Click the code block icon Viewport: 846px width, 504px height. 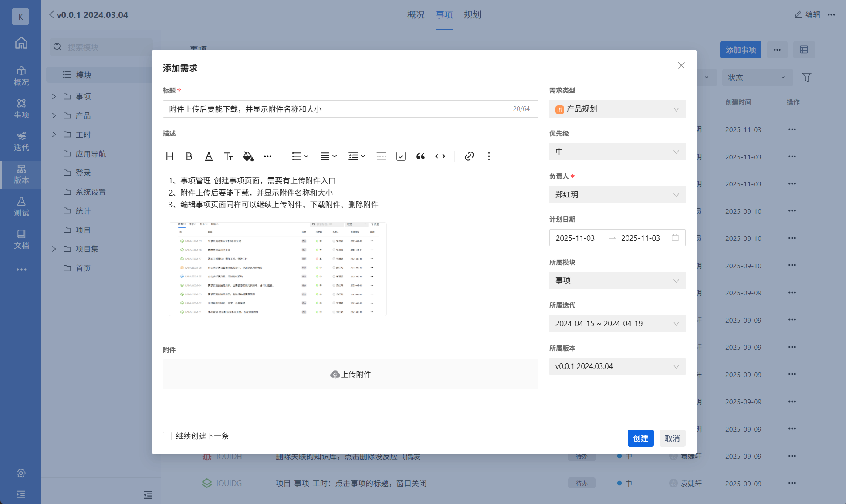[440, 156]
